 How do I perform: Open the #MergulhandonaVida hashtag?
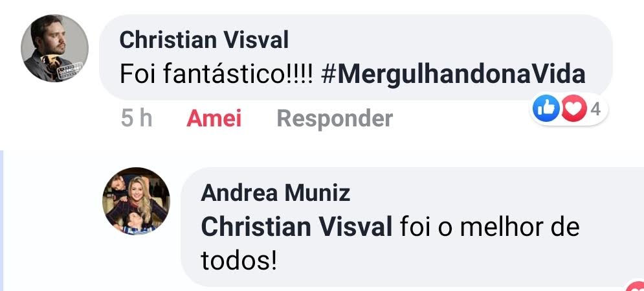(x=453, y=75)
